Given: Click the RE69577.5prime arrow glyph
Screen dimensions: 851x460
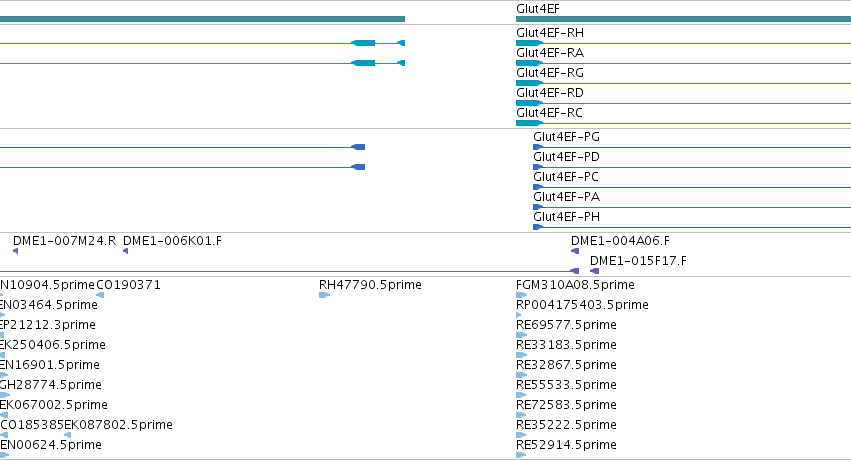Looking at the screenshot, I should 522,335.
